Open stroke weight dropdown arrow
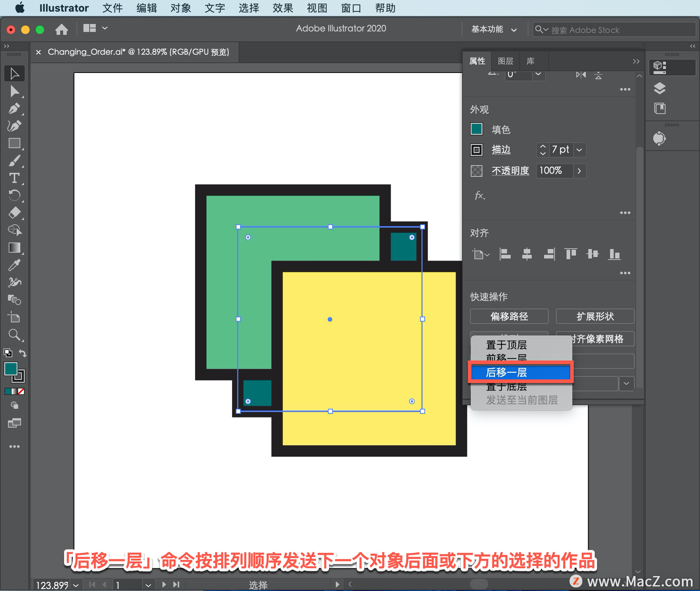Image resolution: width=700 pixels, height=591 pixels. click(579, 150)
